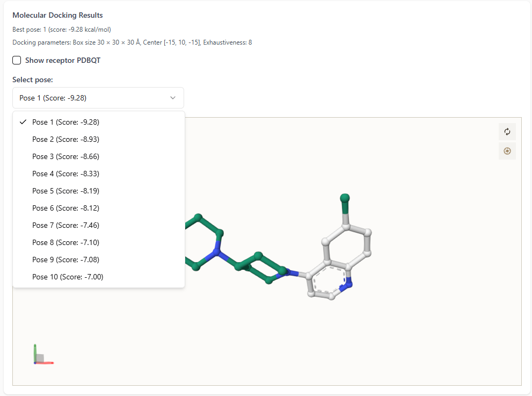Image resolution: width=532 pixels, height=396 pixels.
Task: Choose Pose 2 (Score: -8.93)
Action: pyautogui.click(x=65, y=139)
